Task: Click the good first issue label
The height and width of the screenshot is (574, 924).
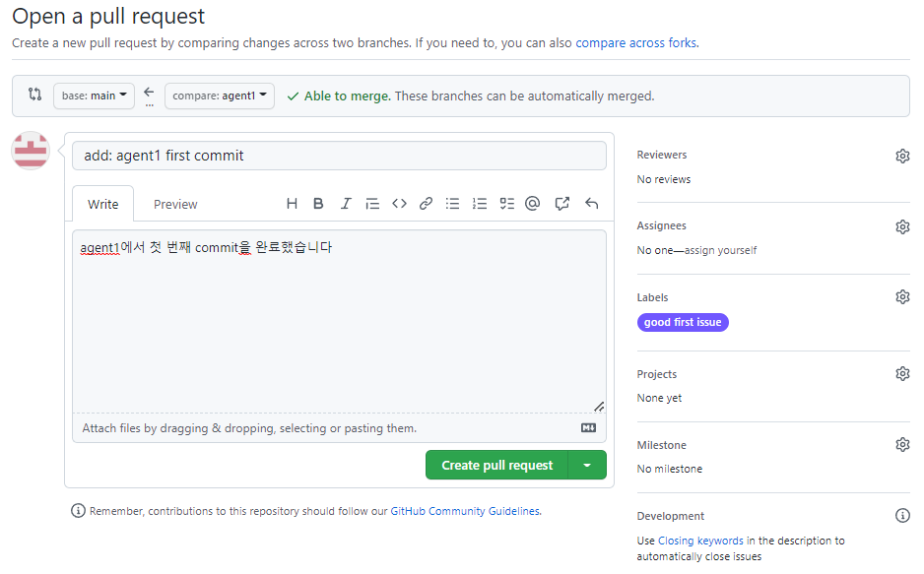Action: [683, 322]
